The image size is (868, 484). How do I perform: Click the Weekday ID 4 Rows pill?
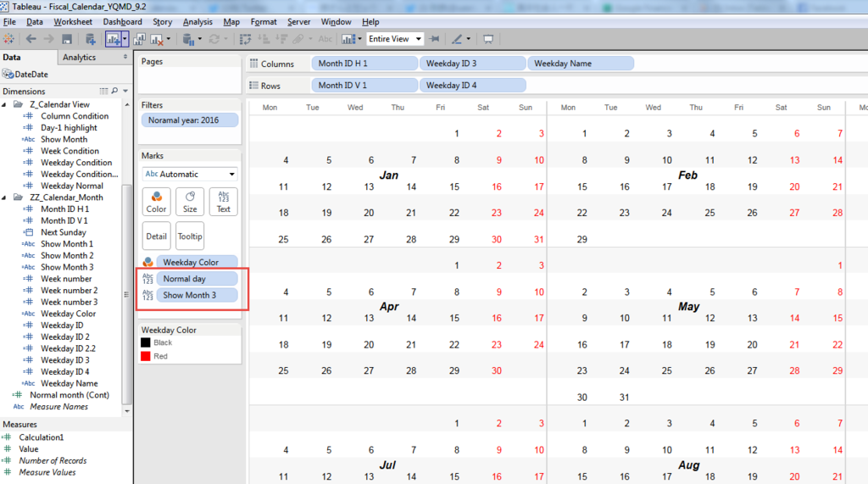point(472,86)
